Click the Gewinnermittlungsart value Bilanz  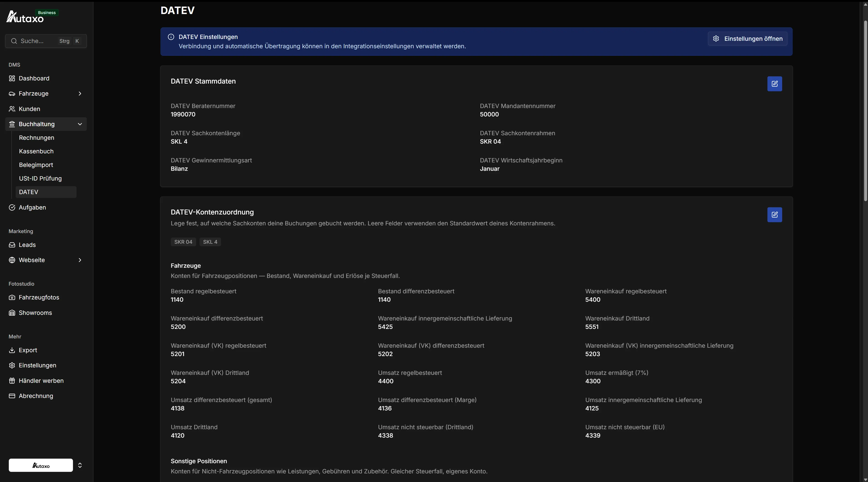pyautogui.click(x=179, y=169)
